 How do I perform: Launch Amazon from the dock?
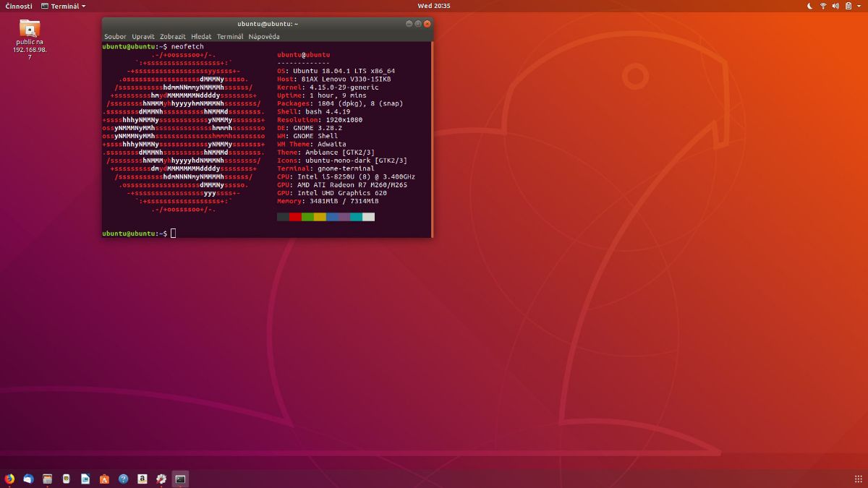[142, 479]
